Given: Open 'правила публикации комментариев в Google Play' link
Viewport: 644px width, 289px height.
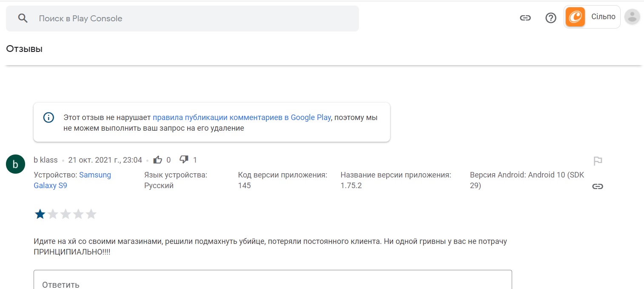Looking at the screenshot, I should click(242, 117).
